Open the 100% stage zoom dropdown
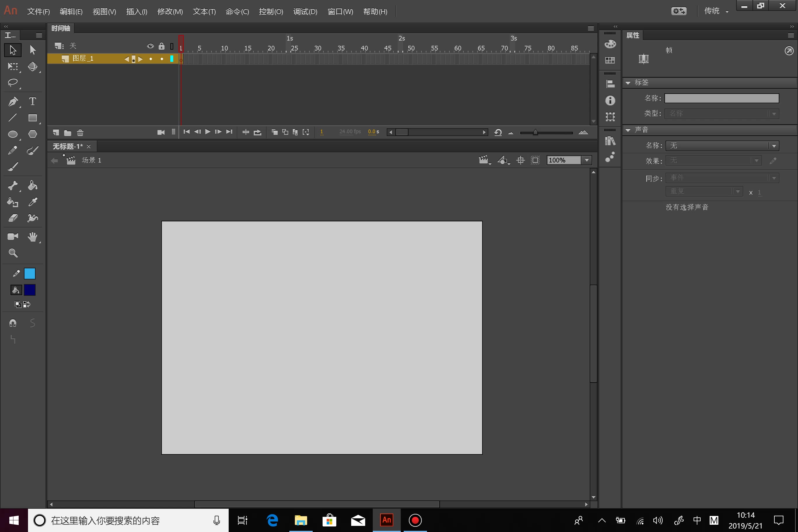The height and width of the screenshot is (532, 798). 587,160
